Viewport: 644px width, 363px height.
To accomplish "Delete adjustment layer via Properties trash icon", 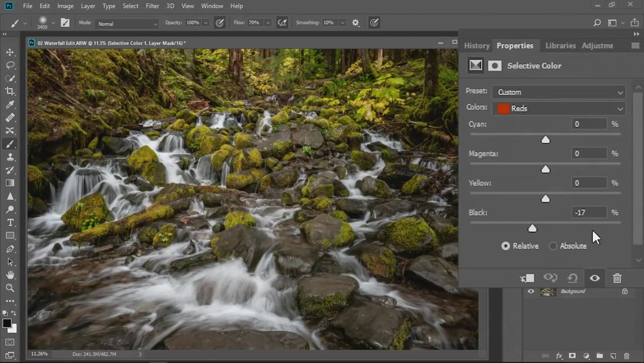I will pos(617,278).
